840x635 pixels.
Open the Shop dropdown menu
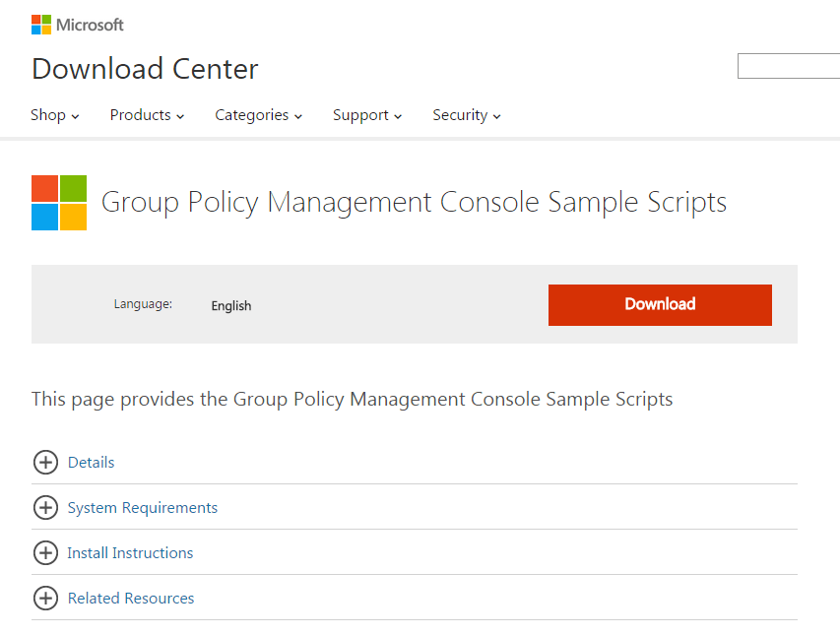[x=55, y=115]
